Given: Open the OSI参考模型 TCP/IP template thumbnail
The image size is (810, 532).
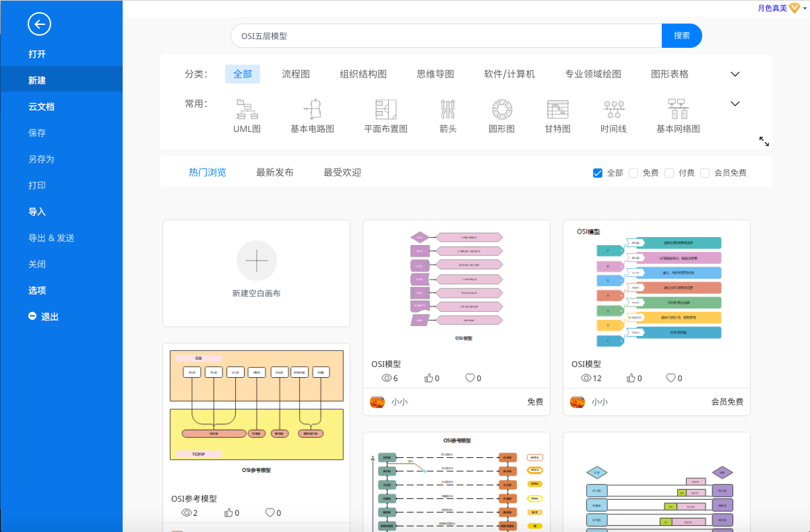Looking at the screenshot, I should (256, 411).
